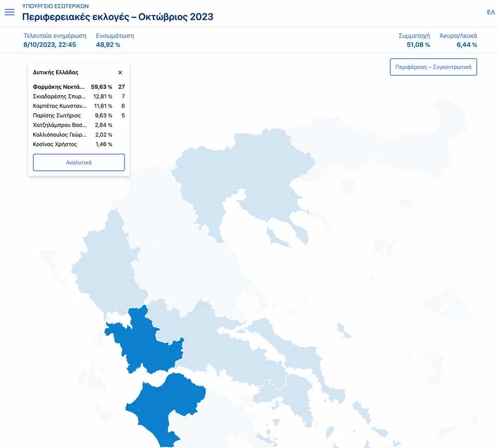Select Καρπέτας Κωνσταν... candidate row
Image resolution: width=498 pixels, height=448 pixels.
pyautogui.click(x=79, y=106)
